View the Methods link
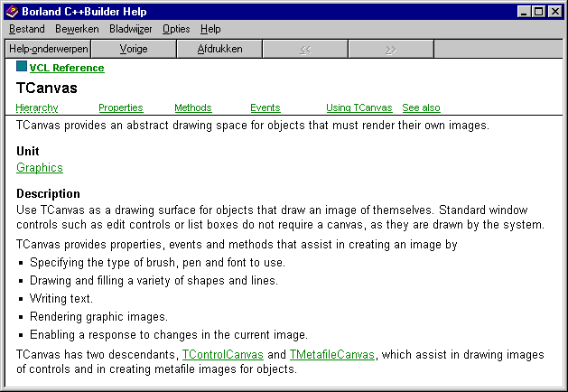568x392 pixels. coord(192,108)
